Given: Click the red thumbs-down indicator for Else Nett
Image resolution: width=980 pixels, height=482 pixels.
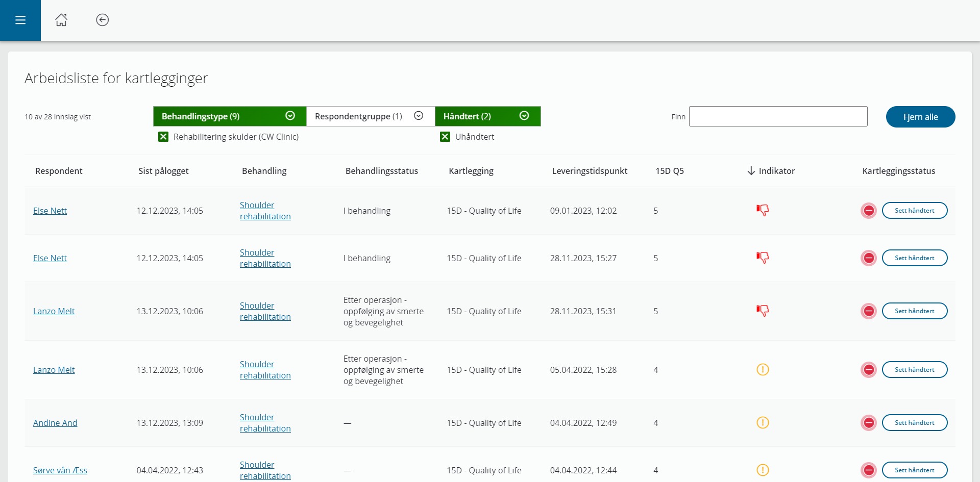Looking at the screenshot, I should pos(763,210).
